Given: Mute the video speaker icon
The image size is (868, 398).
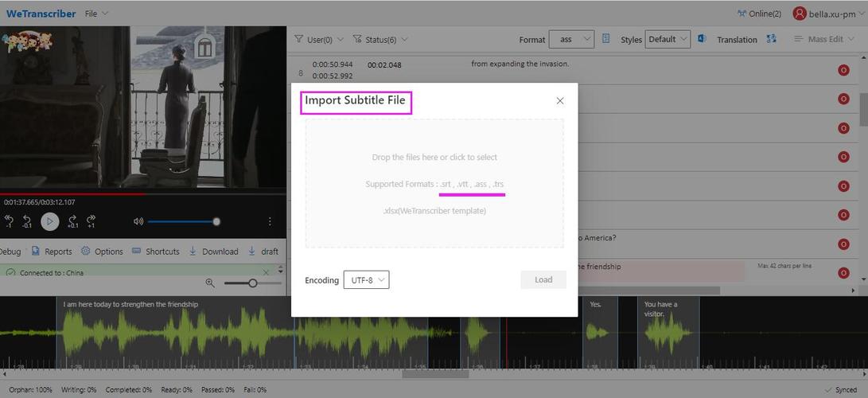Looking at the screenshot, I should pyautogui.click(x=138, y=221).
